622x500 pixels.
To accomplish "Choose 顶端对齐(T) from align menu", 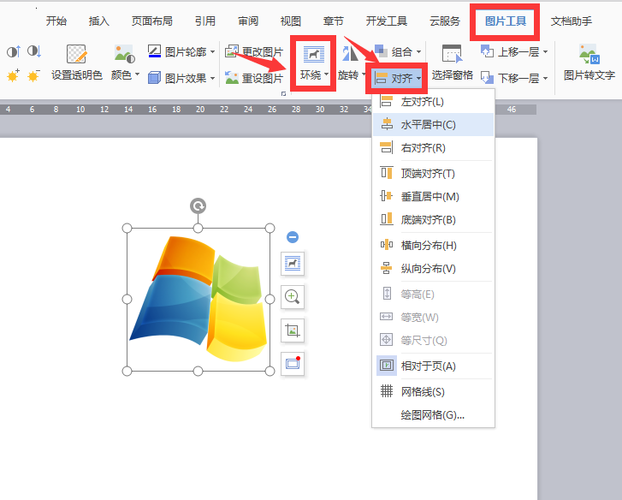I will pos(433,173).
